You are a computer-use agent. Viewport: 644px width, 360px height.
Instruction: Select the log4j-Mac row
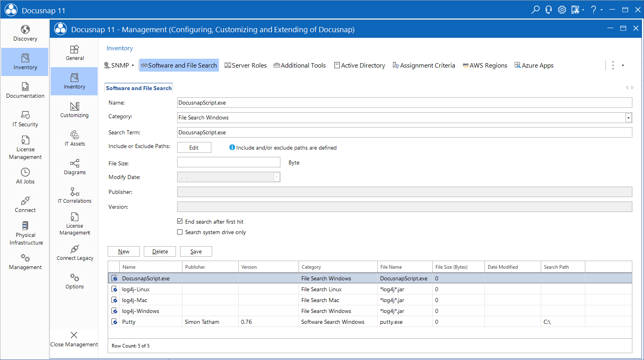tap(370, 300)
